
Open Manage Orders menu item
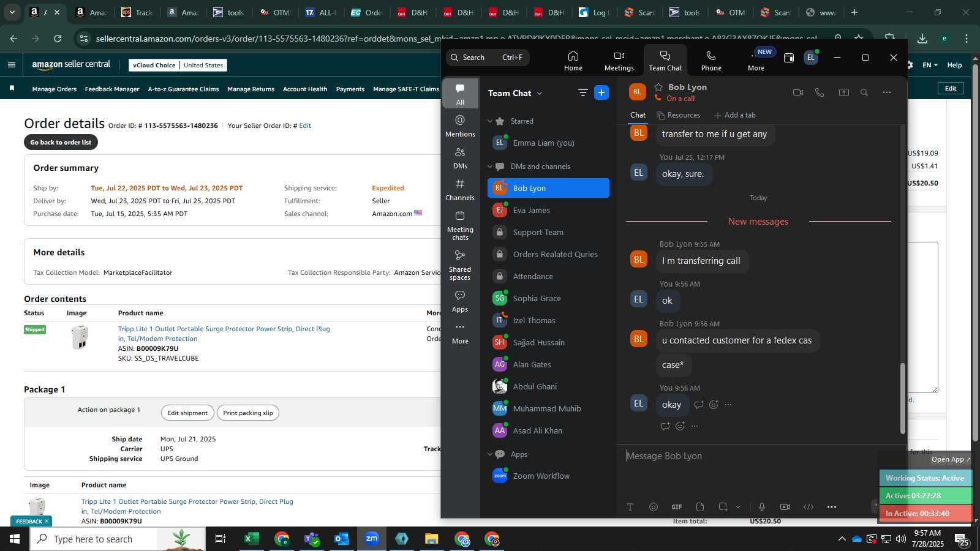[55, 89]
